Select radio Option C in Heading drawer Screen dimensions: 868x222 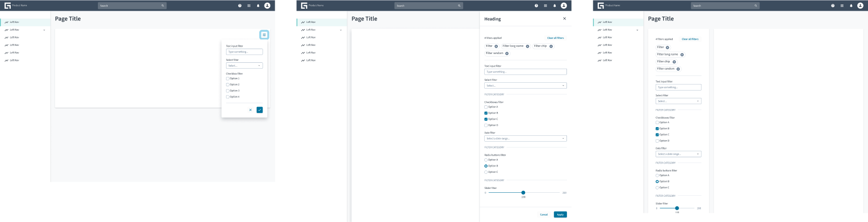pos(486,172)
